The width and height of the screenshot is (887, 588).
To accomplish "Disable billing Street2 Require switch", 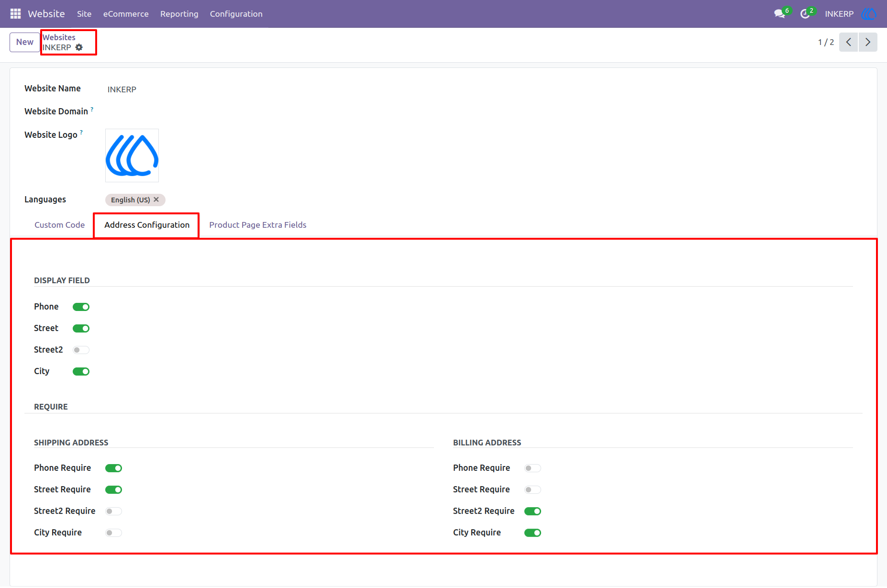I will [532, 511].
